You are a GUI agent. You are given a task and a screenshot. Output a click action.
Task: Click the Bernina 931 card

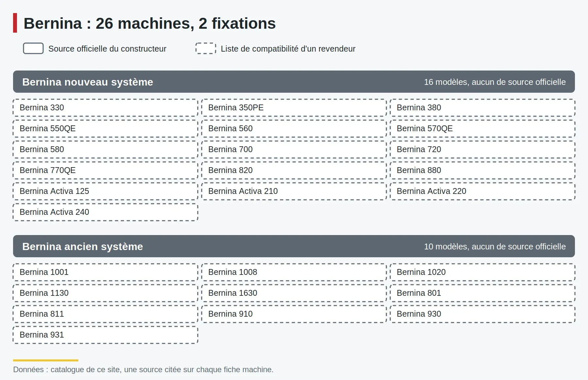(x=106, y=335)
